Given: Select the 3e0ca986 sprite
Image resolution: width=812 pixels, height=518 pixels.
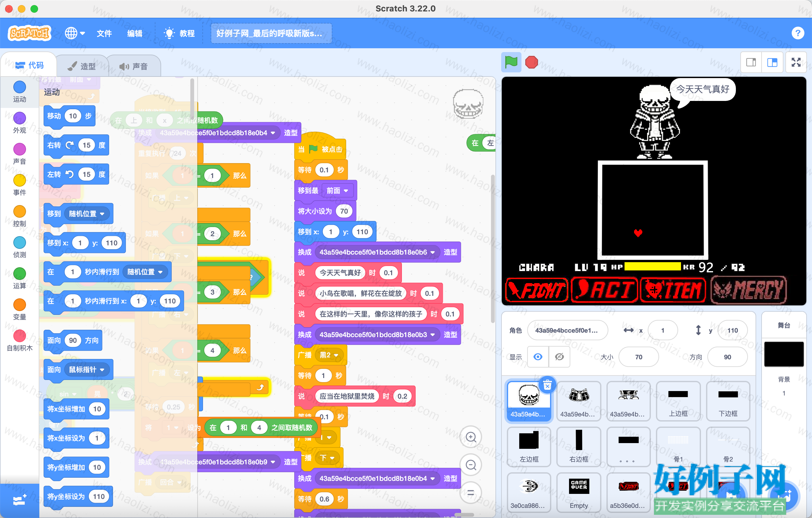Looking at the screenshot, I should pos(529,492).
